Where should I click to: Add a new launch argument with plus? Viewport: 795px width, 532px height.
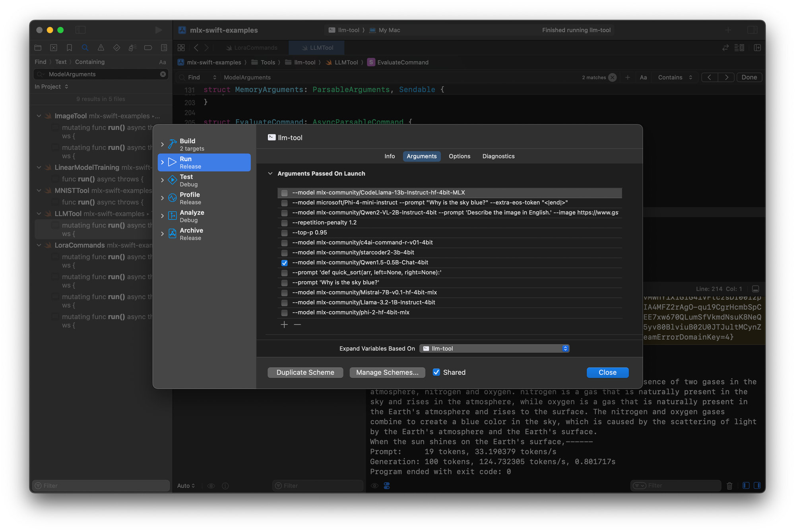(284, 325)
